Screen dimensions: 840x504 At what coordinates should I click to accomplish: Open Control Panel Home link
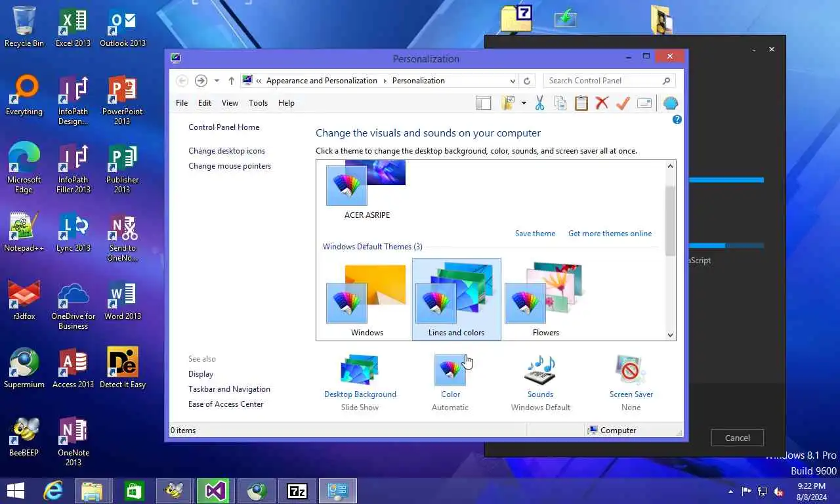point(224,127)
